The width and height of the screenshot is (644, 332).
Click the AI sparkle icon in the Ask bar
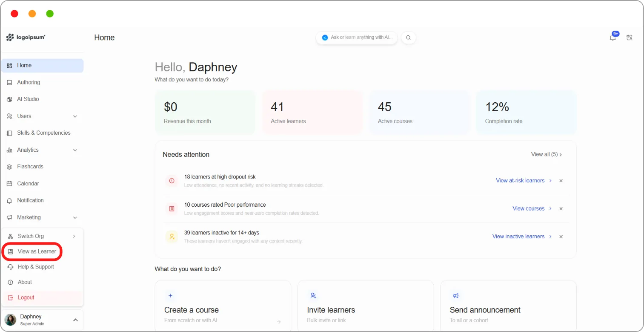pyautogui.click(x=325, y=38)
